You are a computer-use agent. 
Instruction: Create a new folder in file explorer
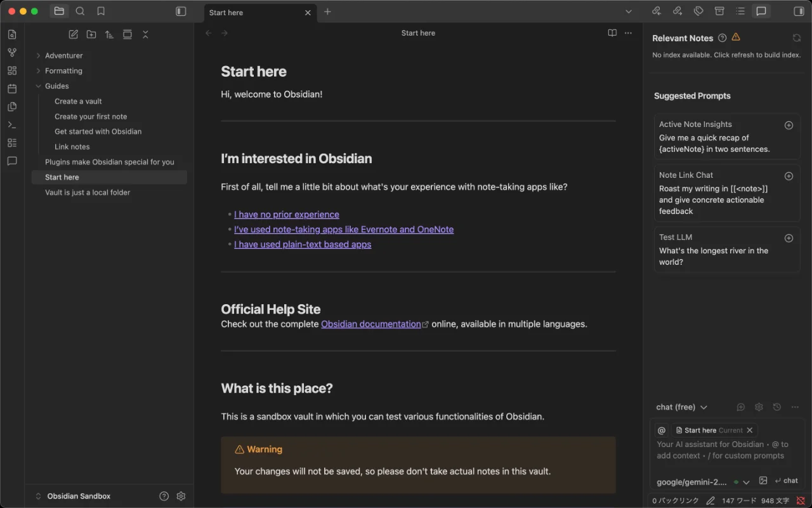91,35
